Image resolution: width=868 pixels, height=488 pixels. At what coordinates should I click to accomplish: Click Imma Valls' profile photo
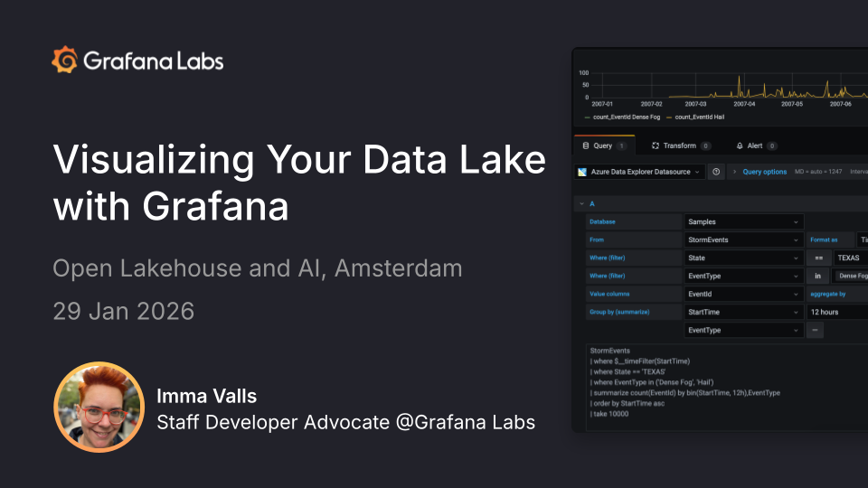pos(99,407)
